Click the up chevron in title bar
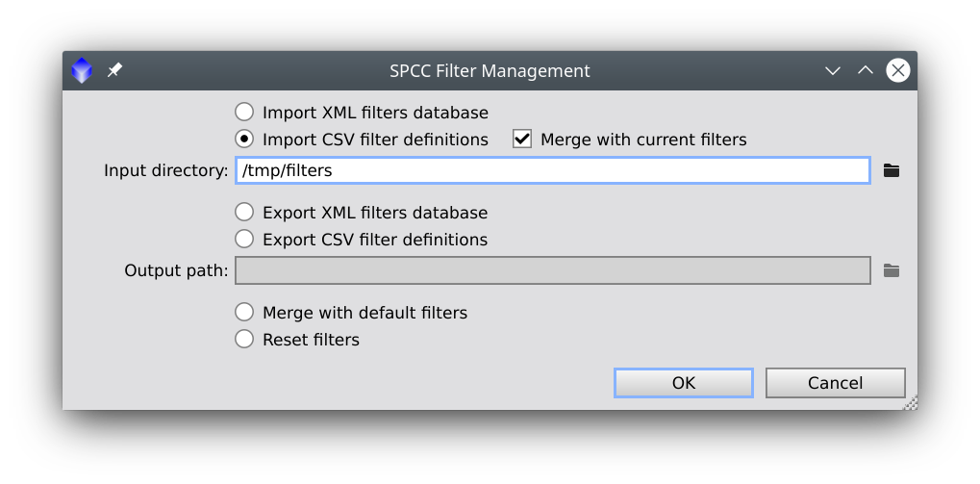980x484 pixels. point(865,70)
